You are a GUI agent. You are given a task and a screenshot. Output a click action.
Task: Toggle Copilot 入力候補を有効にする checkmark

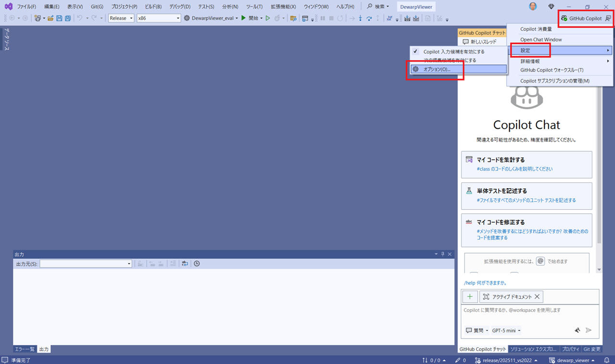pos(415,51)
